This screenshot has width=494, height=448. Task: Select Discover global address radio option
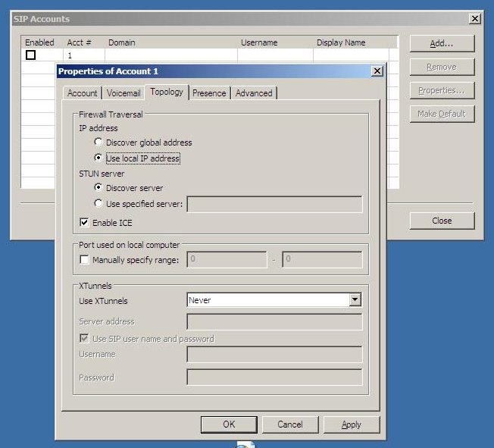(x=98, y=143)
